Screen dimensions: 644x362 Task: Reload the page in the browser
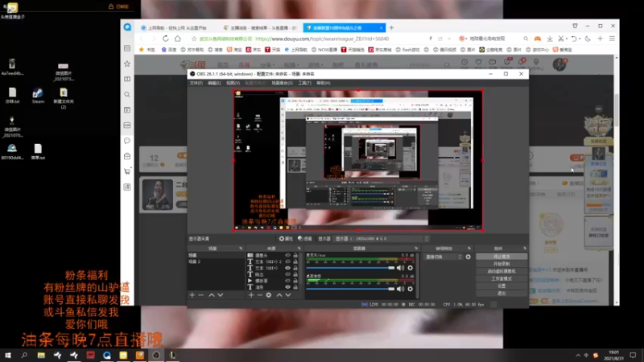point(166,39)
